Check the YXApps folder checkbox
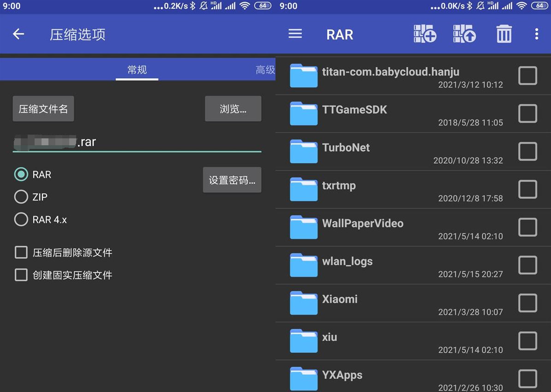Viewport: 551px width, 392px height. [x=527, y=379]
